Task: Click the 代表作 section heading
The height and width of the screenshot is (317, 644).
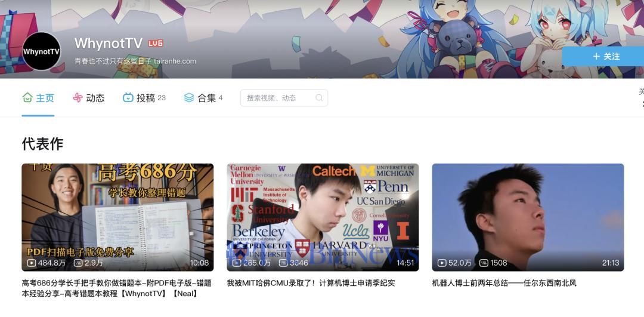Action: pos(42,144)
